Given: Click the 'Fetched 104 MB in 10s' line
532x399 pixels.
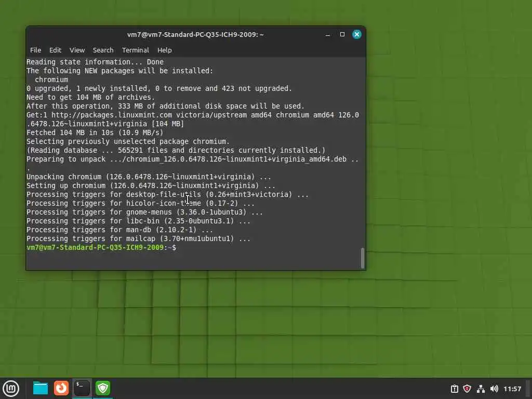Looking at the screenshot, I should [95, 132].
